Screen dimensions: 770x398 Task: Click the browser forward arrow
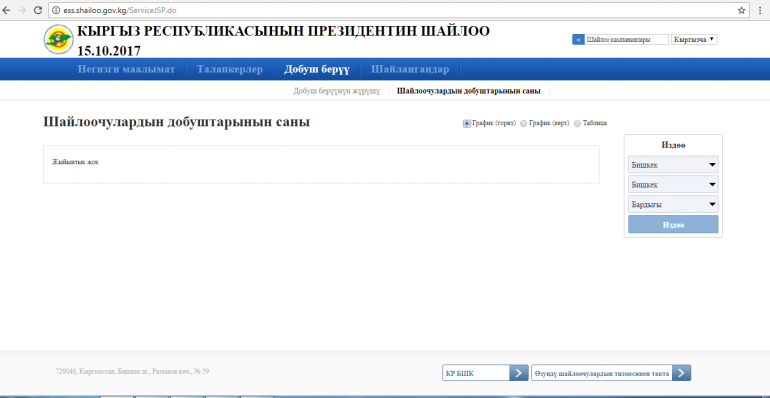coord(22,10)
